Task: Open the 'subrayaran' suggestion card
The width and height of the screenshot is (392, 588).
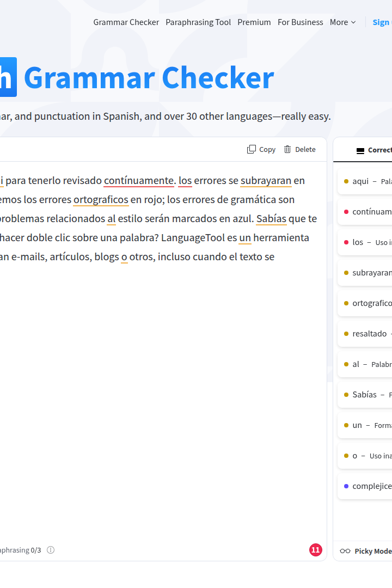Action: pyautogui.click(x=365, y=273)
